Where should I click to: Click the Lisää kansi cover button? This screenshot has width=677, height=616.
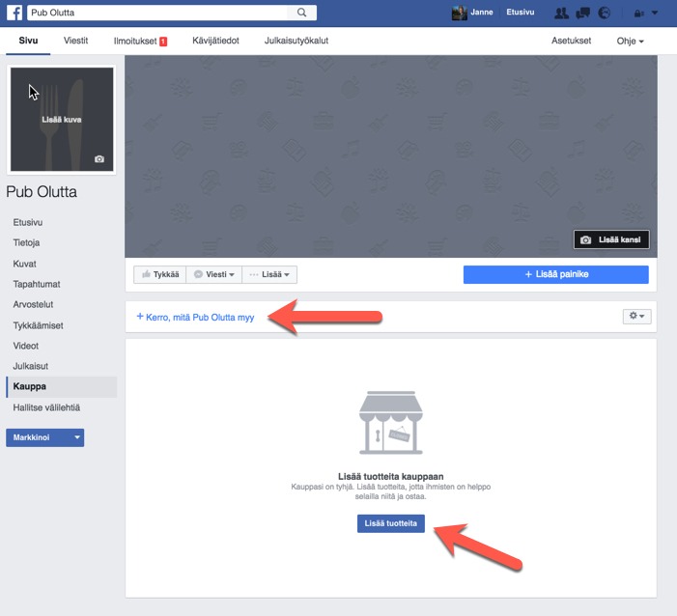coord(611,239)
